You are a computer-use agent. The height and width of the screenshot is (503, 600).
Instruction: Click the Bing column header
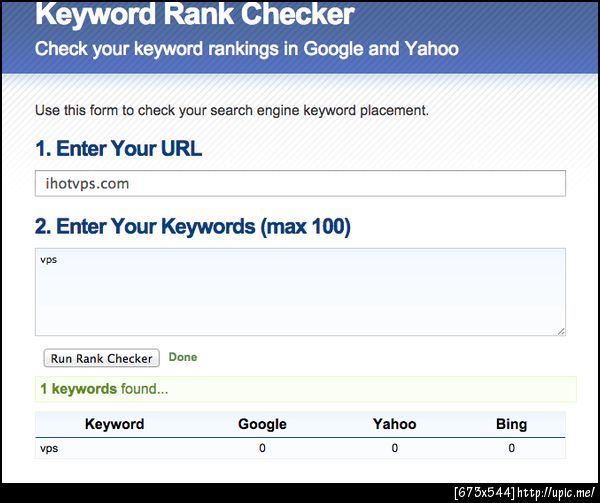click(511, 424)
